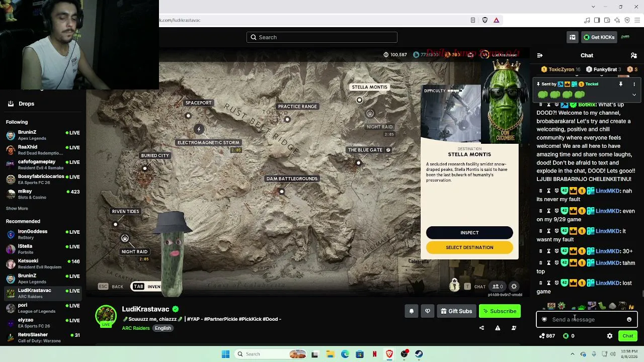Viewport: 644px width, 362px height.
Task: Open Brave Wallet icon
Action: click(607, 20)
